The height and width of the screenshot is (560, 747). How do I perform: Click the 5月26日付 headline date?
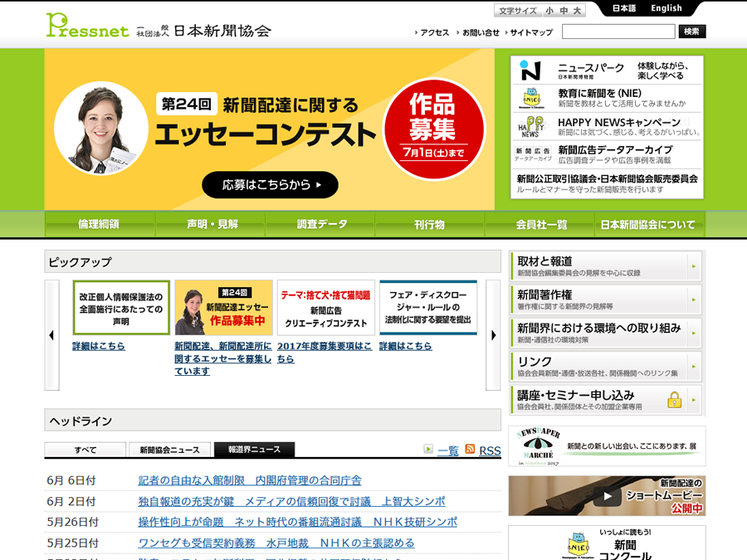tap(72, 523)
